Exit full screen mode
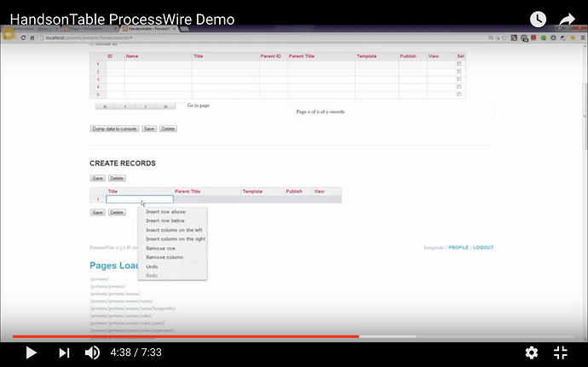The image size is (588, 367). pyautogui.click(x=561, y=353)
